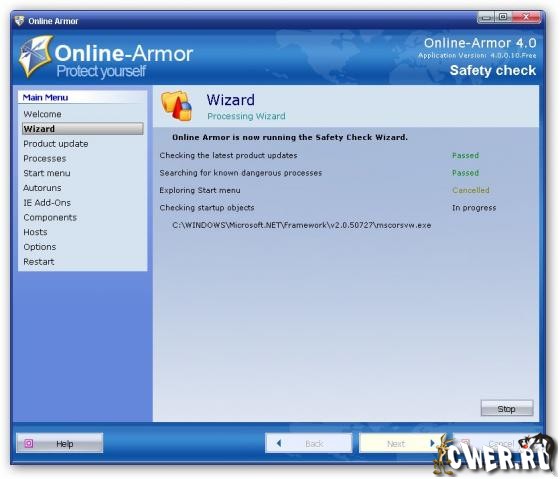560x479 pixels.
Task: Select Autoruns in the sidebar
Action: pos(42,188)
